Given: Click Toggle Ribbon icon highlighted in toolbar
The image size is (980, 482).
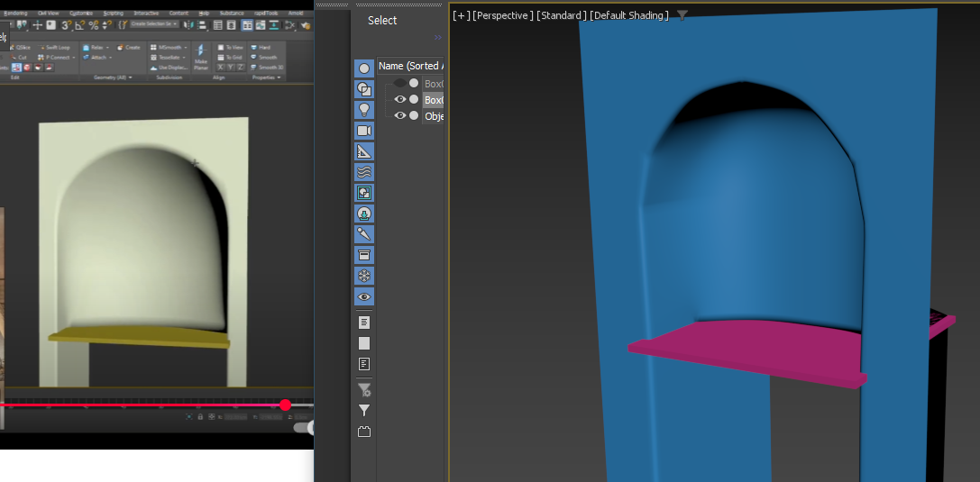Looking at the screenshot, I should click(247, 25).
